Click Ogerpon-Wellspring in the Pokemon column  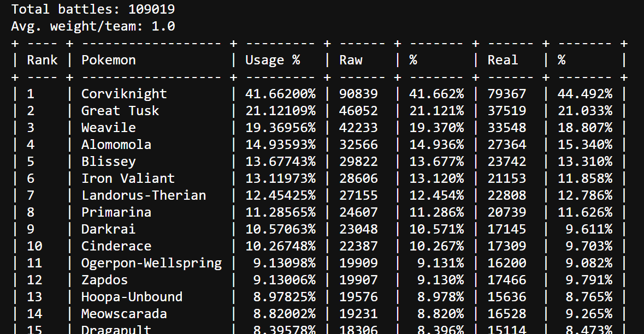coord(151,263)
